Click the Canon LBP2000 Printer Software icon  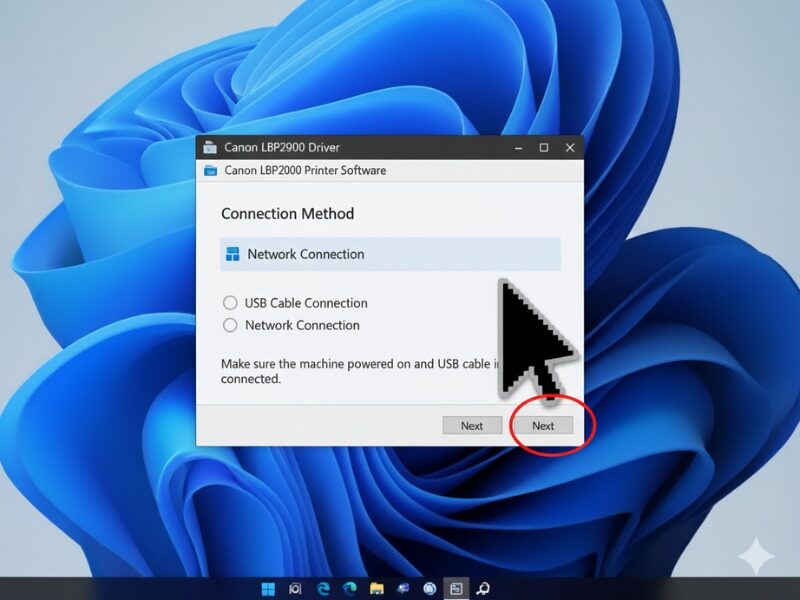click(210, 170)
